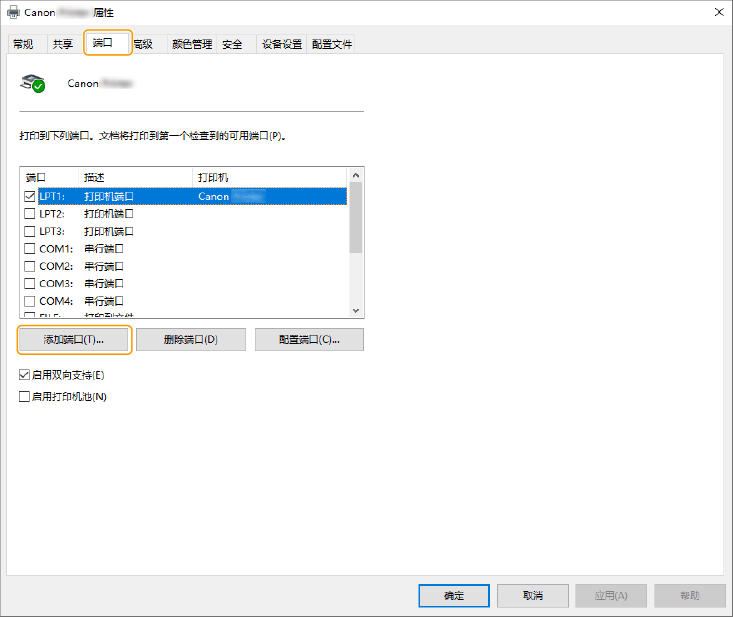Switch to the 颜色管理 tab

click(x=191, y=44)
